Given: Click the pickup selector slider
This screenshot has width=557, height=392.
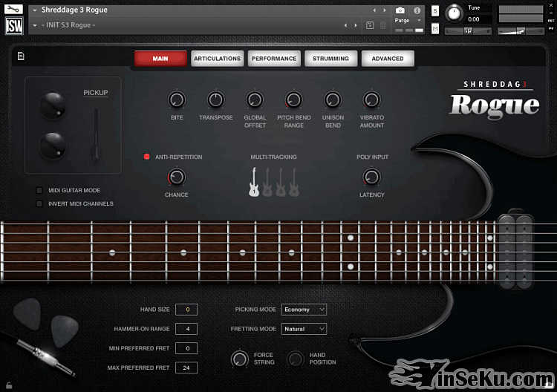Looking at the screenshot, I should tap(95, 134).
